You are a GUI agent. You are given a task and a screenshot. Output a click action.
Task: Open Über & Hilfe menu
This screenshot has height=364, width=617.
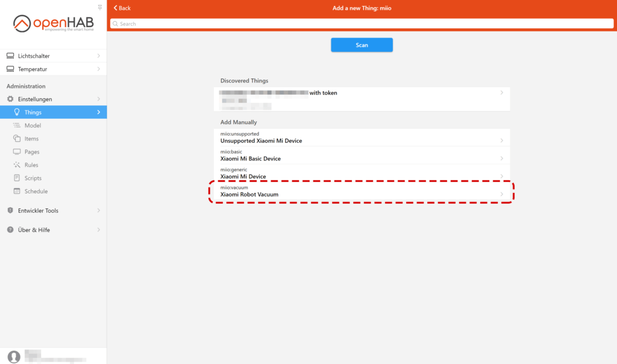tap(53, 230)
